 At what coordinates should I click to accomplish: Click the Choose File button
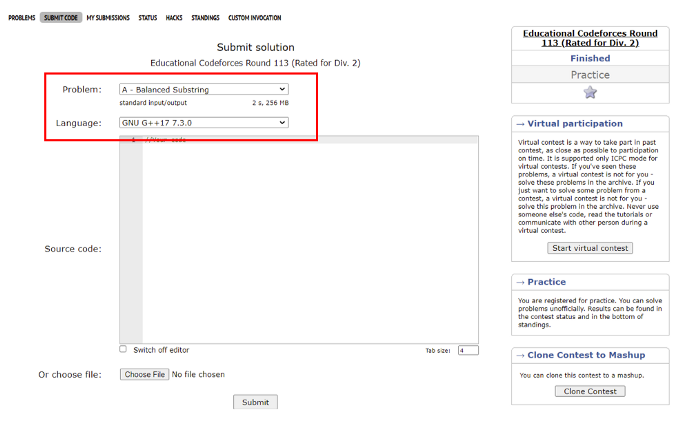(x=144, y=374)
